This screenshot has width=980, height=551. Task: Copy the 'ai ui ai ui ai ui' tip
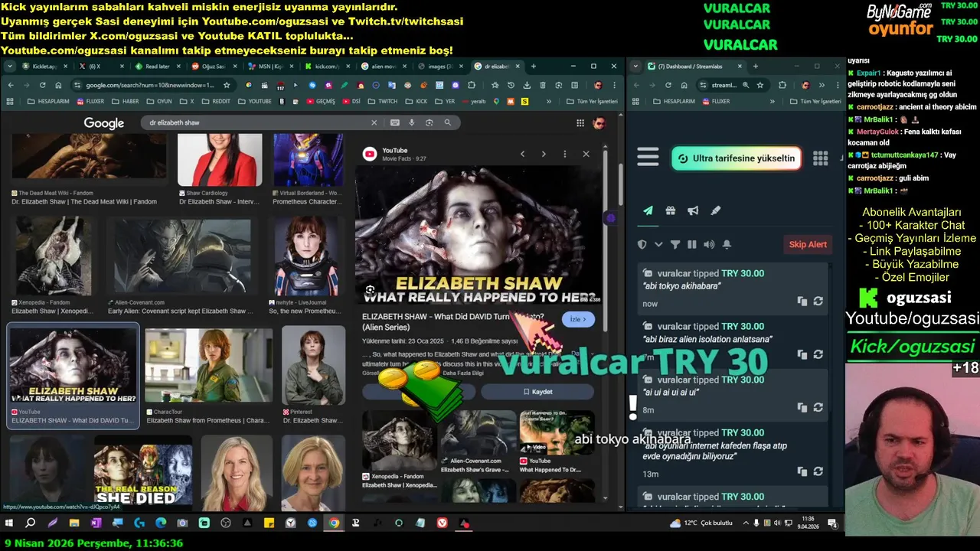802,408
